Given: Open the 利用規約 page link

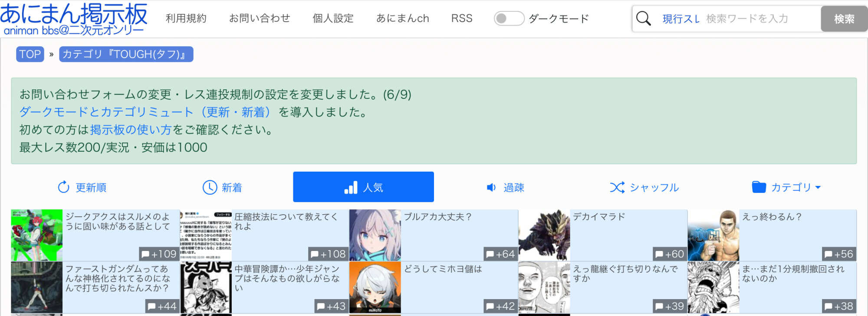Looking at the screenshot, I should pyautogui.click(x=186, y=18).
